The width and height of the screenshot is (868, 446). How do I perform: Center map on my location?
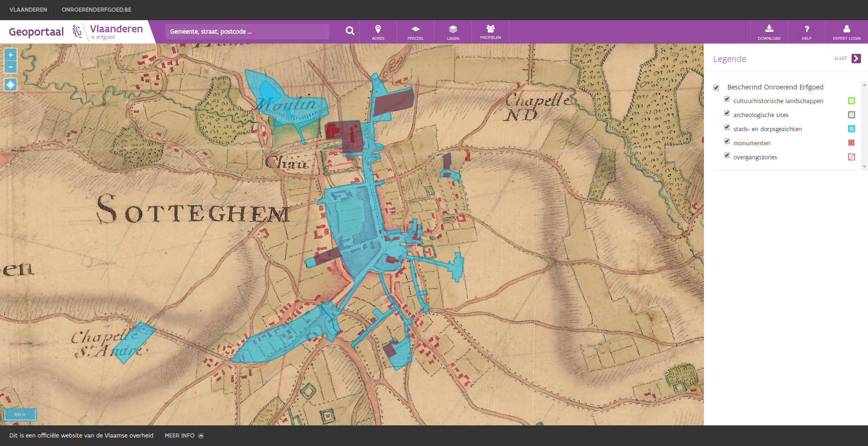(x=10, y=85)
